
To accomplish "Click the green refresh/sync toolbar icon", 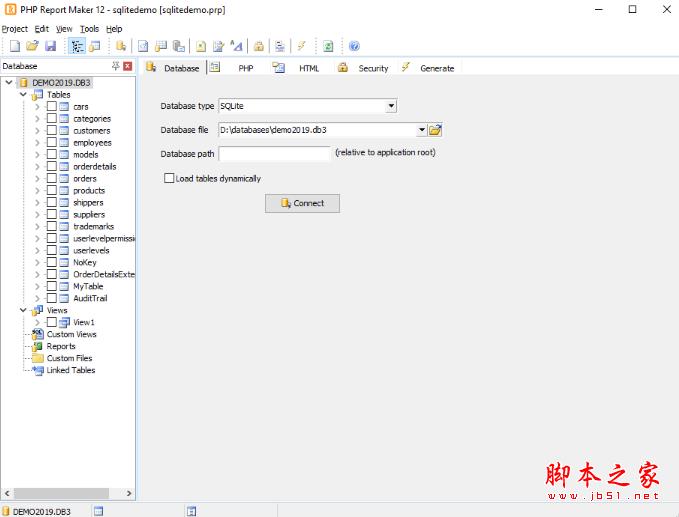I will click(328, 46).
